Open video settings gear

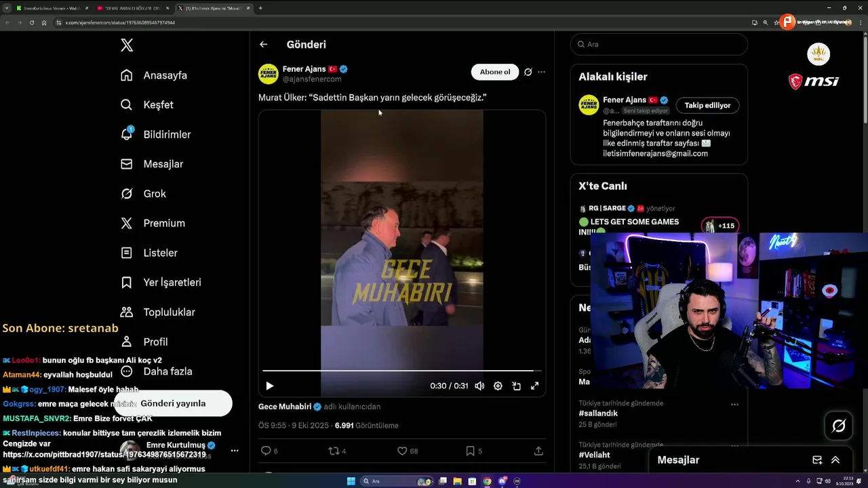coord(498,386)
